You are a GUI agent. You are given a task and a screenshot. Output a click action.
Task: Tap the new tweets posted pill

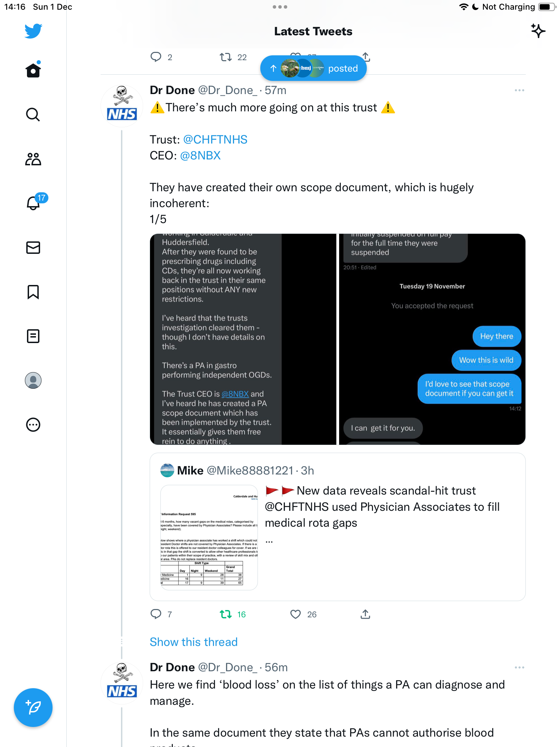pyautogui.click(x=313, y=68)
